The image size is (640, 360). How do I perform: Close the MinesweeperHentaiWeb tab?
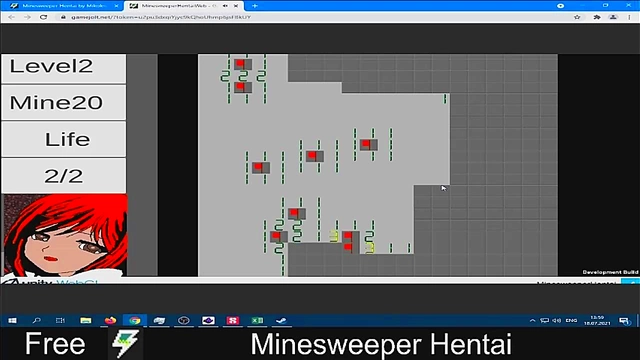[236, 6]
